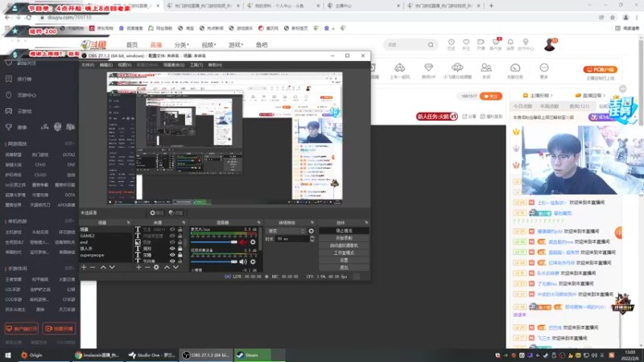Open user avatar in Douyu header
The image size is (644, 362).
click(550, 44)
